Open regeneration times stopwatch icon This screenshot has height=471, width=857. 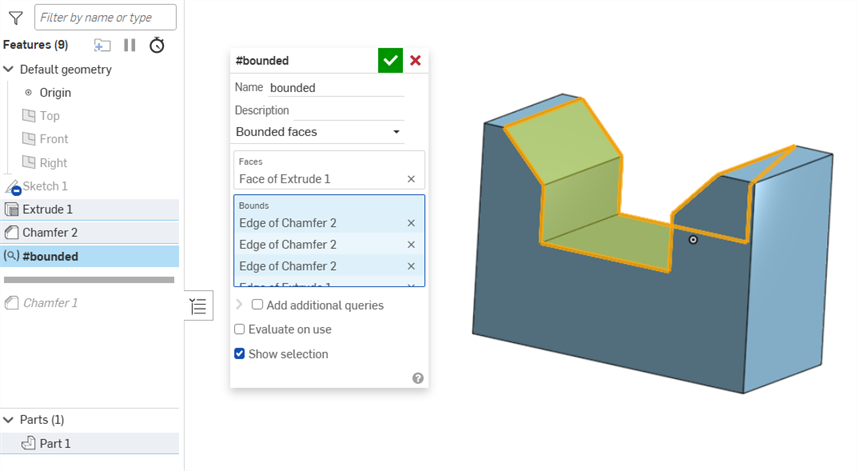tap(157, 45)
